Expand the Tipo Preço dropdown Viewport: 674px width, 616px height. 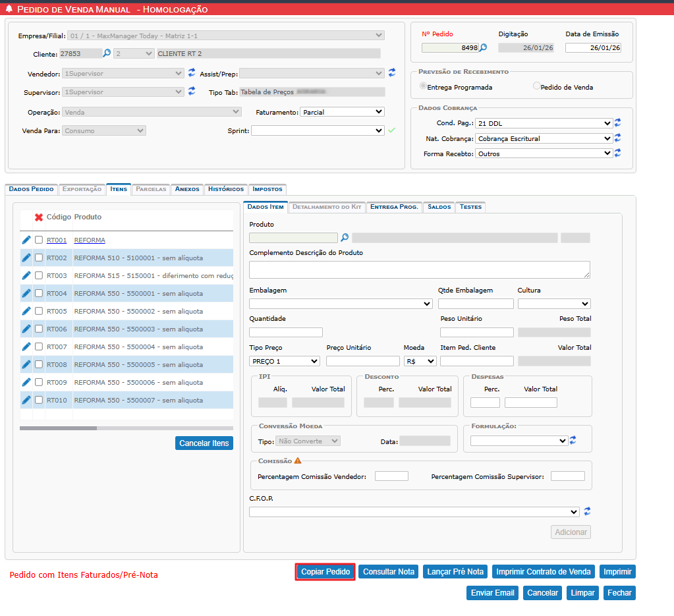284,361
